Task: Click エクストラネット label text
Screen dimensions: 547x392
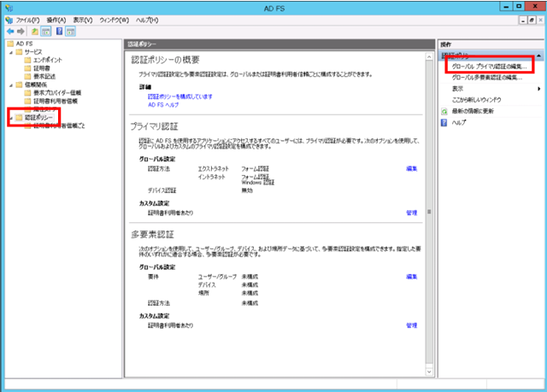Action: click(214, 168)
